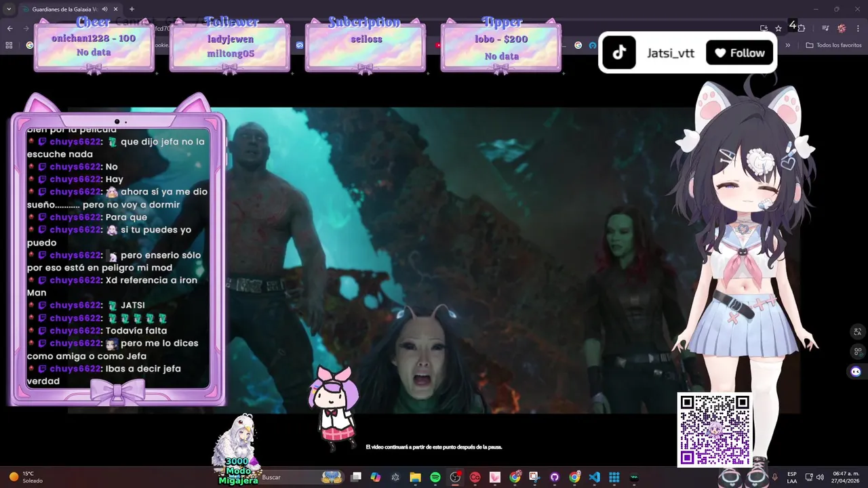Open the volume icon in the system tray

click(820, 477)
